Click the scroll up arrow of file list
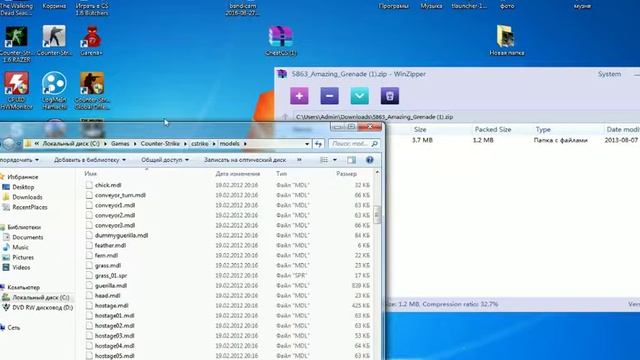Screen dimensions: 640x360 click(377, 173)
